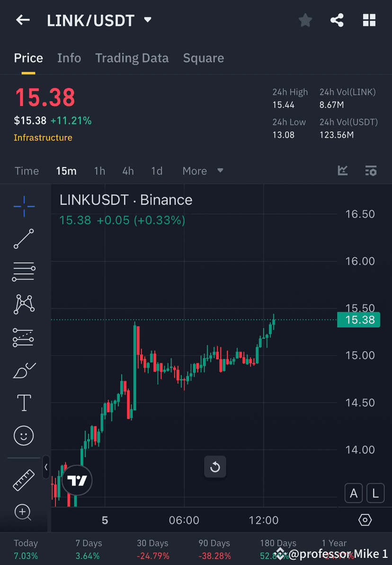This screenshot has width=392, height=565.
Task: Select the XABCD pattern tool
Action: (x=24, y=304)
